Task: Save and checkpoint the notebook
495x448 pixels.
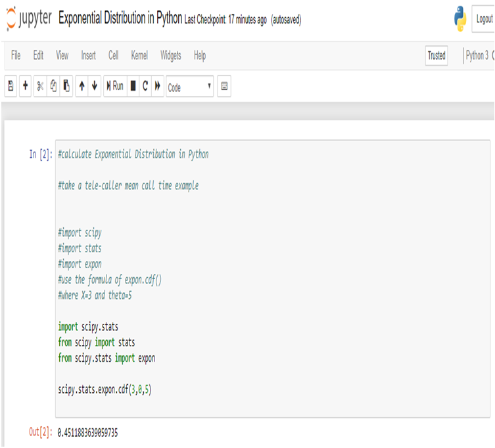Action: pyautogui.click(x=11, y=86)
